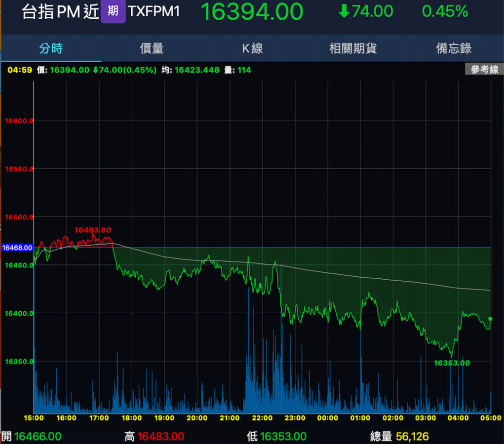This screenshot has width=504, height=444.
Task: Click the 參考線 button
Action: coord(484,69)
